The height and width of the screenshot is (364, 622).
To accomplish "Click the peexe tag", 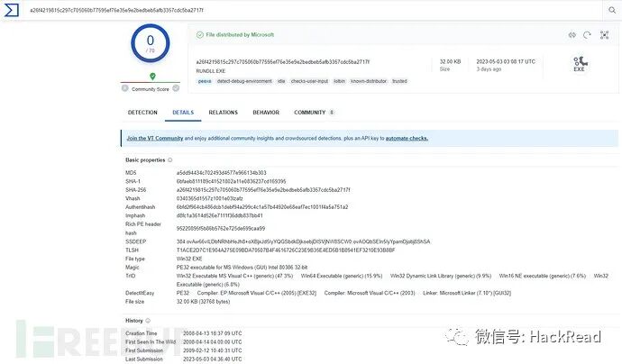I will pos(205,81).
